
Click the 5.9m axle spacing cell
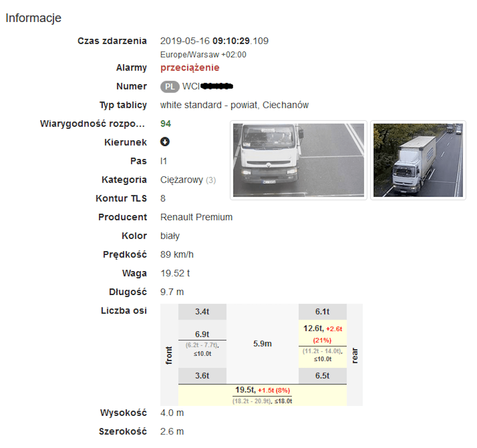(262, 344)
